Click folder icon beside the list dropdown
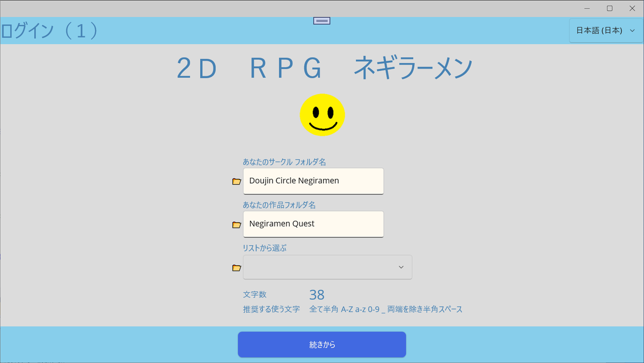This screenshot has height=363, width=644. [236, 267]
